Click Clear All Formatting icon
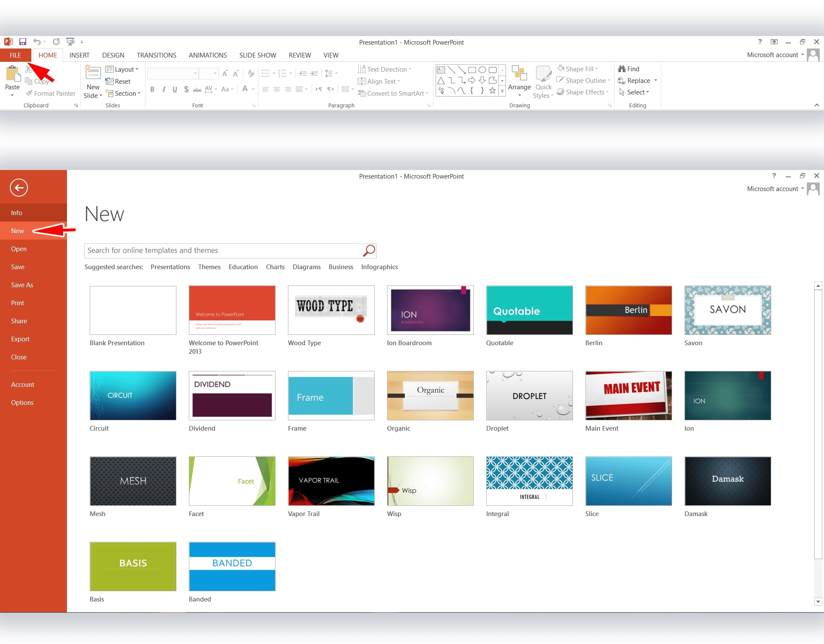 coord(251,73)
